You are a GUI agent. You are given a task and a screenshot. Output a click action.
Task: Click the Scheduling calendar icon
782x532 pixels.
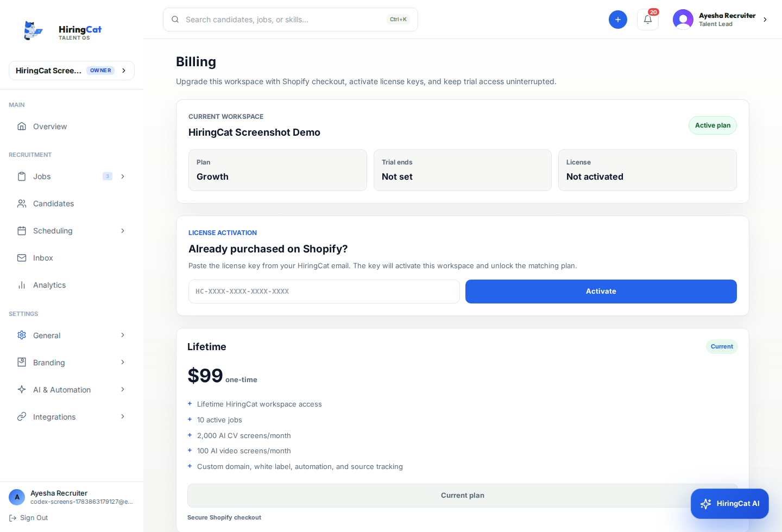click(x=22, y=231)
